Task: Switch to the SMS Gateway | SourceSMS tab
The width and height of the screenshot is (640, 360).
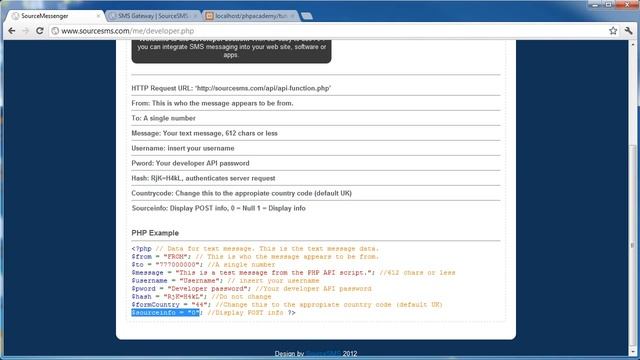Action: [x=153, y=16]
